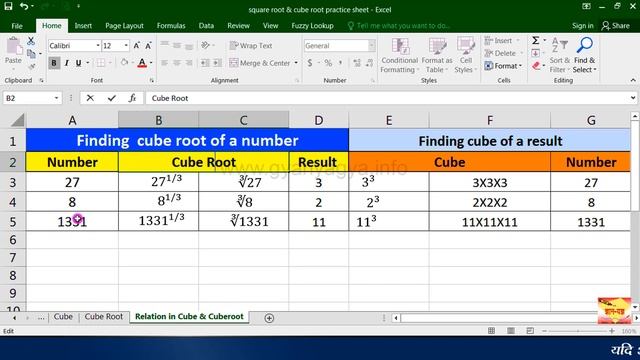Viewport: 640px width, 360px height.
Task: Open Merge & Center dropdown arrow
Action: 296,63
